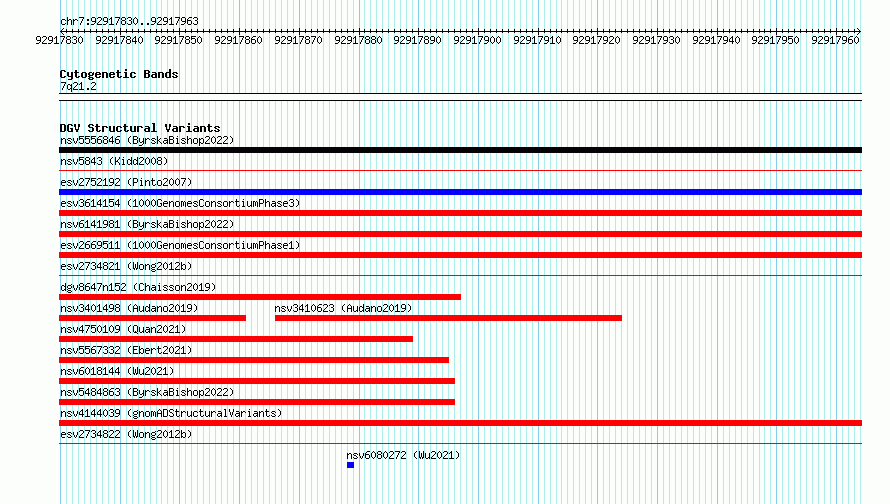Click ruler position 92917860
The height and width of the screenshot is (504, 890).
point(238,40)
